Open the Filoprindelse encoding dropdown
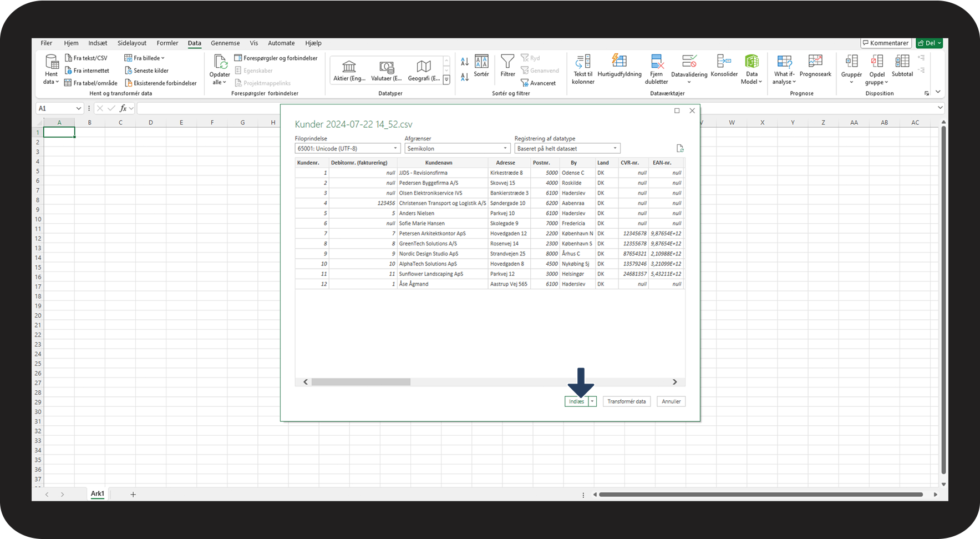Screen dimensions: 980x539 [347, 148]
